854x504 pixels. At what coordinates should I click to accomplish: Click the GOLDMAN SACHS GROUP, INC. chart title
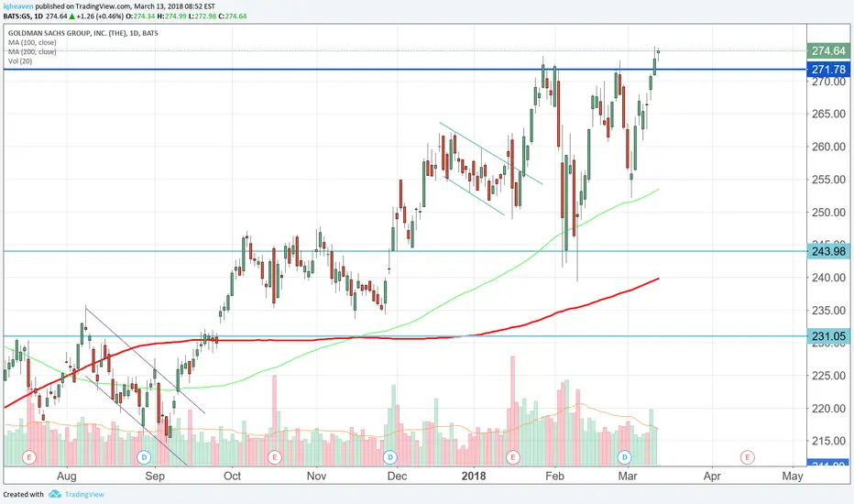click(82, 33)
